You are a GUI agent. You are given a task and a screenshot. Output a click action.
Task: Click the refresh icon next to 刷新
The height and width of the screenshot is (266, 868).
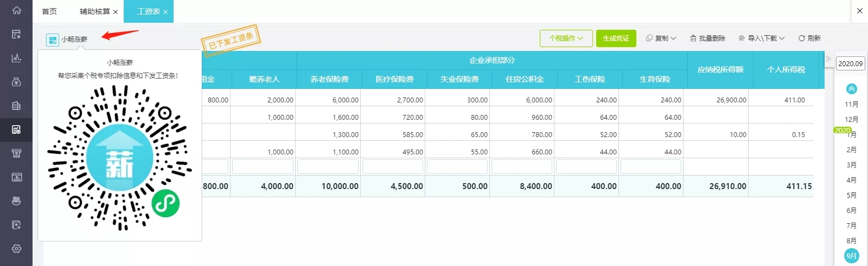801,38
